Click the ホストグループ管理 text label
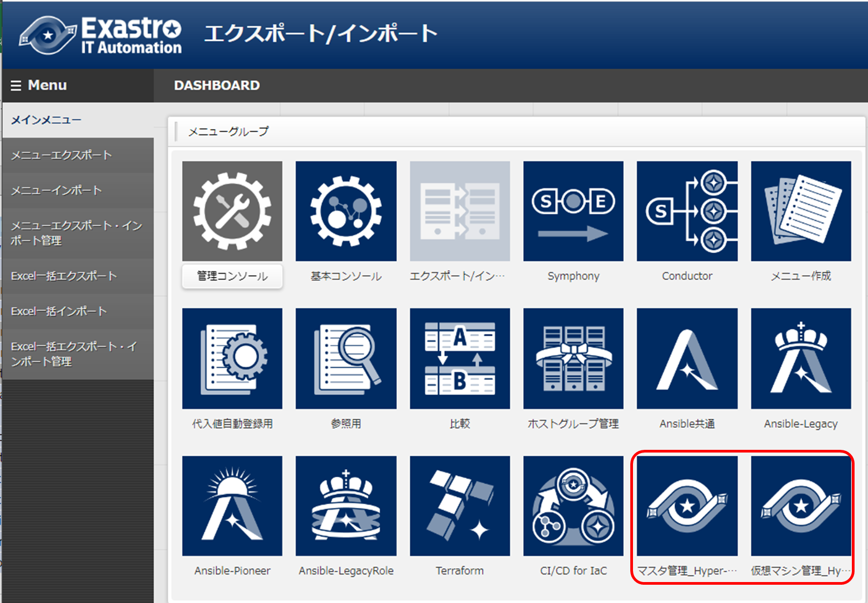Screen dimensions: 868x603 573,424
